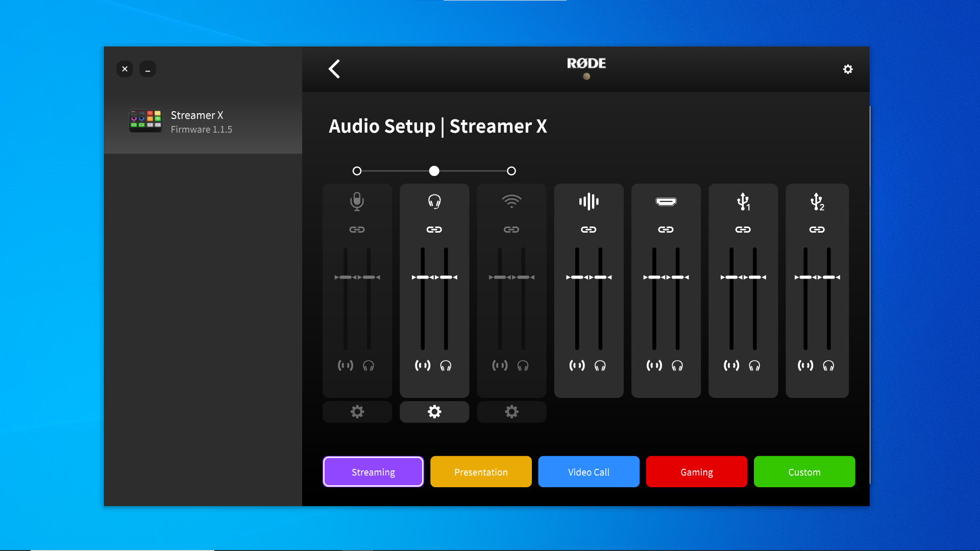Toggle link icon on wireless channel
This screenshot has width=980, height=551.
pos(511,230)
